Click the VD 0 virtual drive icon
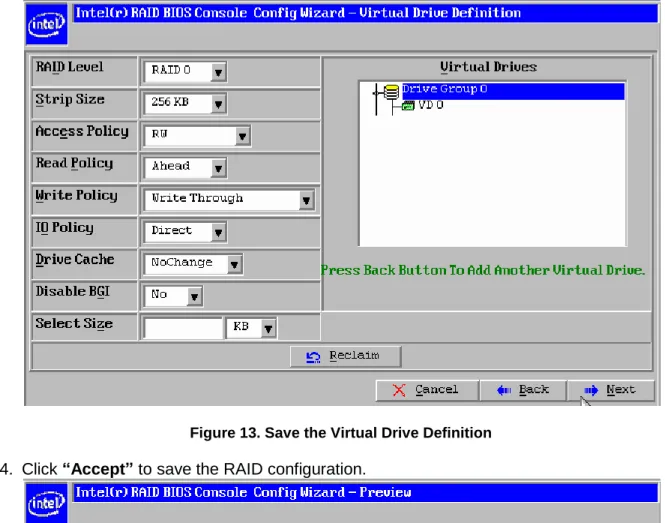This screenshot has width=665, height=523. [x=408, y=106]
